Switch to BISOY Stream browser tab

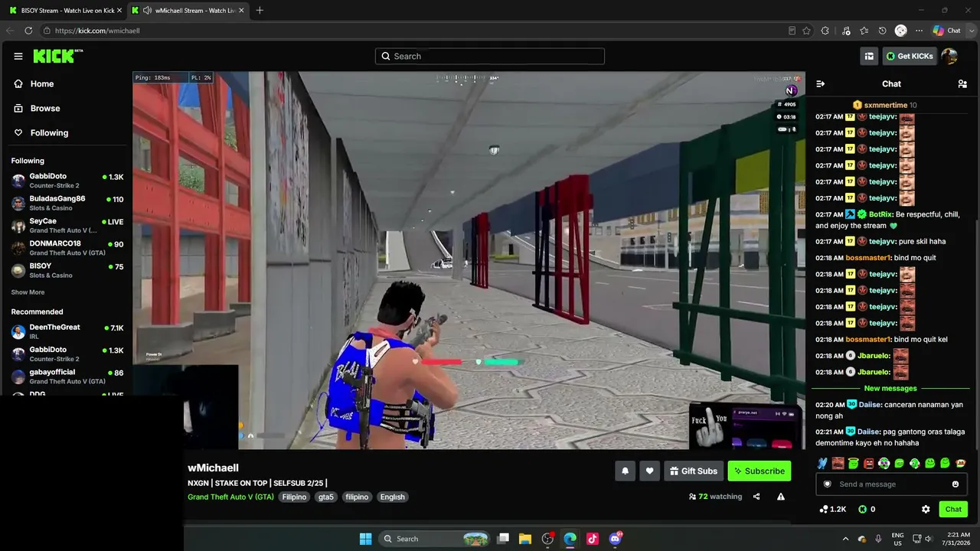point(66,11)
